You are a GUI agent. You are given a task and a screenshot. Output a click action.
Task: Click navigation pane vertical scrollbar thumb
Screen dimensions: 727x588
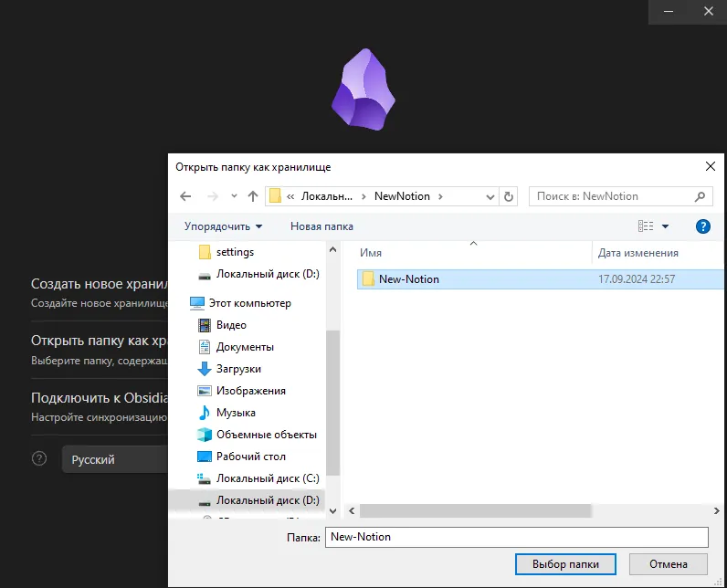(x=332, y=404)
